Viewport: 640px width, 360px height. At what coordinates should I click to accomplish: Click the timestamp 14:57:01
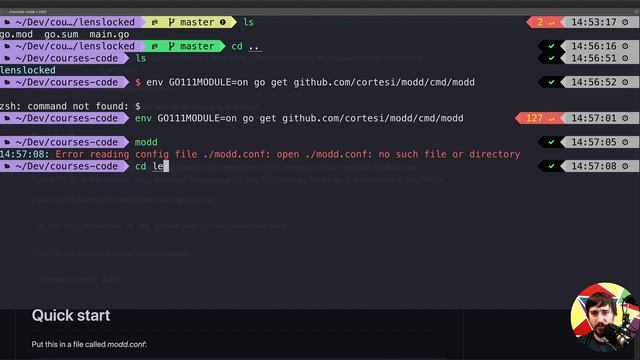[594, 118]
